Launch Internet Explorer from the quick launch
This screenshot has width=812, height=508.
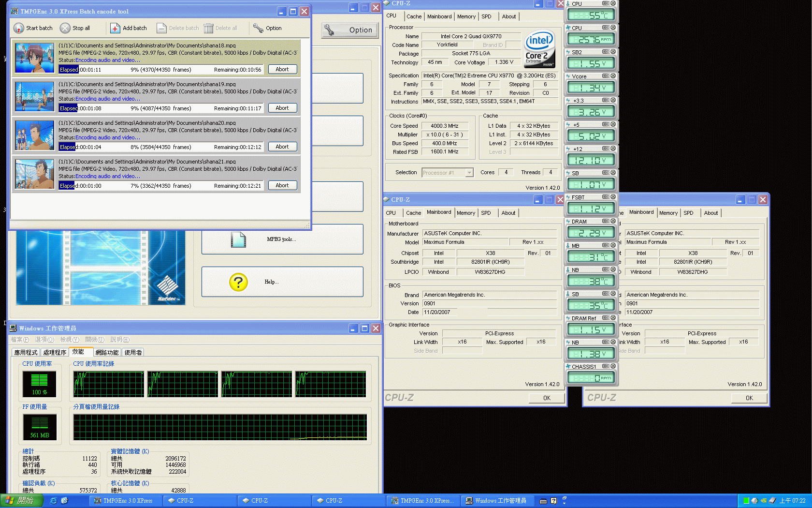tap(54, 501)
